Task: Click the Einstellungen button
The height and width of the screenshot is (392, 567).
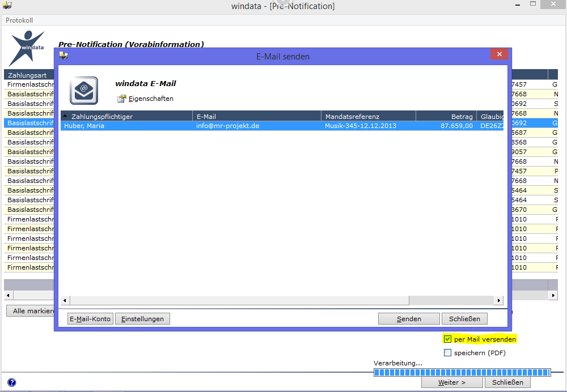Action: click(142, 319)
